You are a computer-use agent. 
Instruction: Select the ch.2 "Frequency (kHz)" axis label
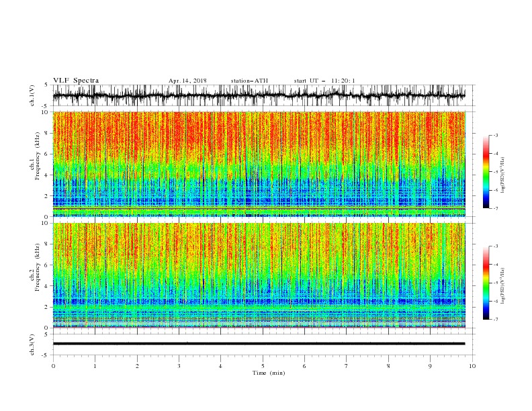pyautogui.click(x=38, y=267)
